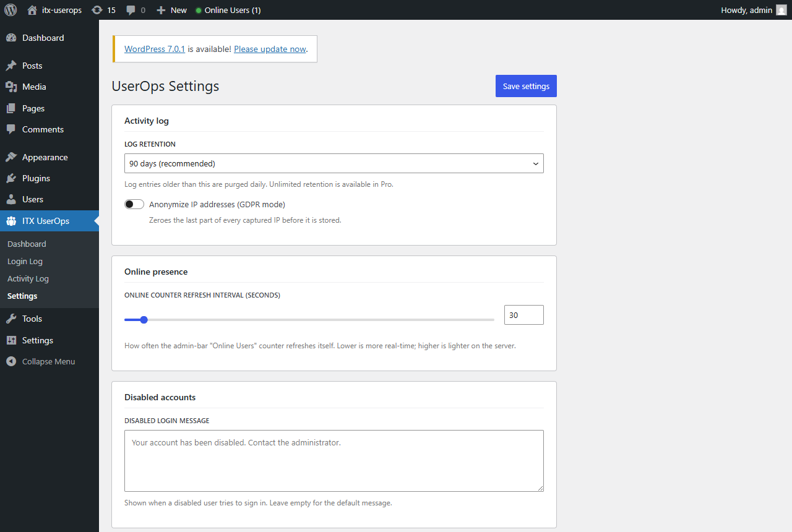This screenshot has height=532, width=792.
Task: Click the WordPress logo icon
Action: [x=11, y=10]
